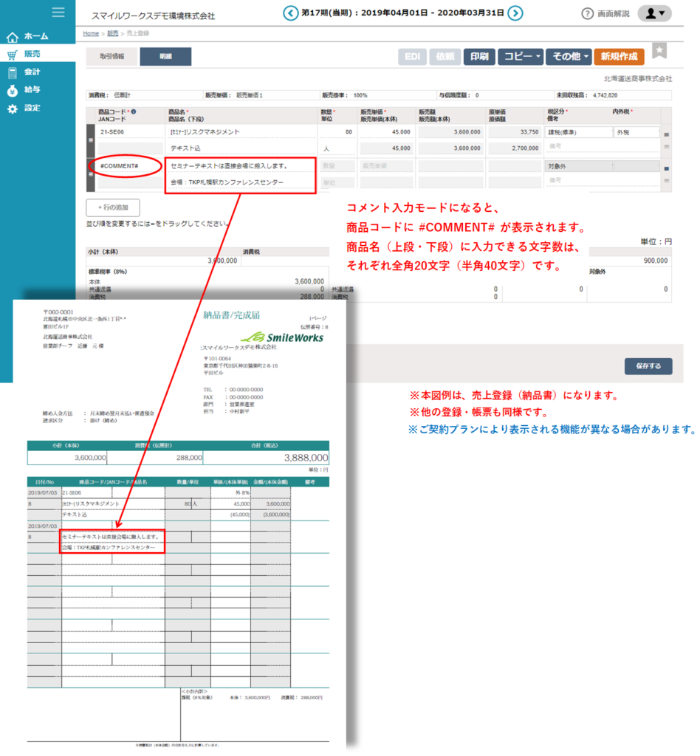This screenshot has width=700, height=756.
Task: Click the lines icon ending the 21-SE06 row
Action: click(667, 147)
